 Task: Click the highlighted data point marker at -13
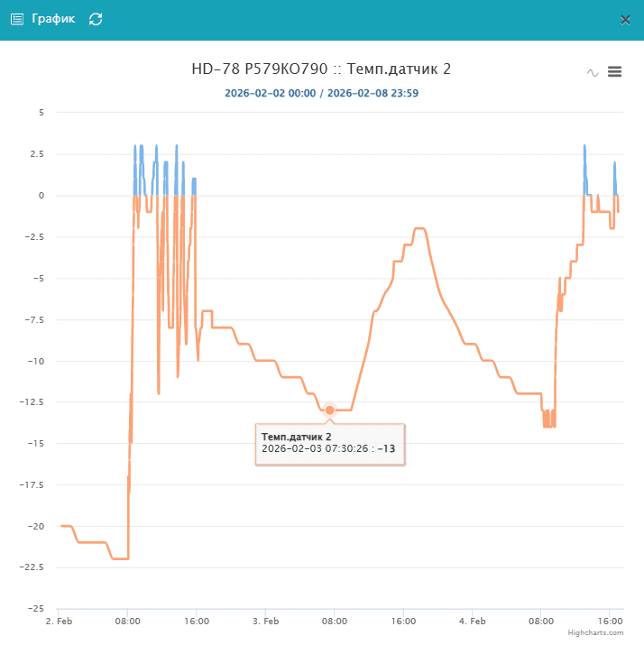click(330, 410)
